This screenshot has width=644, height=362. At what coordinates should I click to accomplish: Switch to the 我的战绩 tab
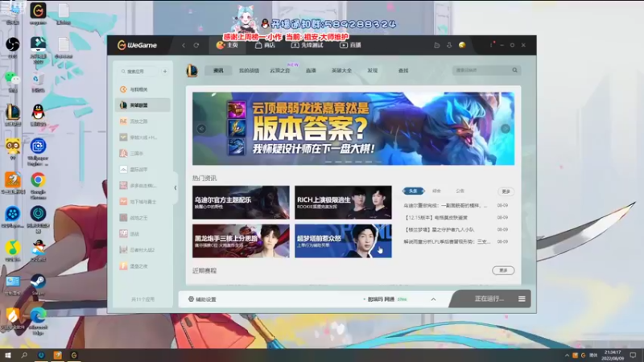pyautogui.click(x=249, y=71)
